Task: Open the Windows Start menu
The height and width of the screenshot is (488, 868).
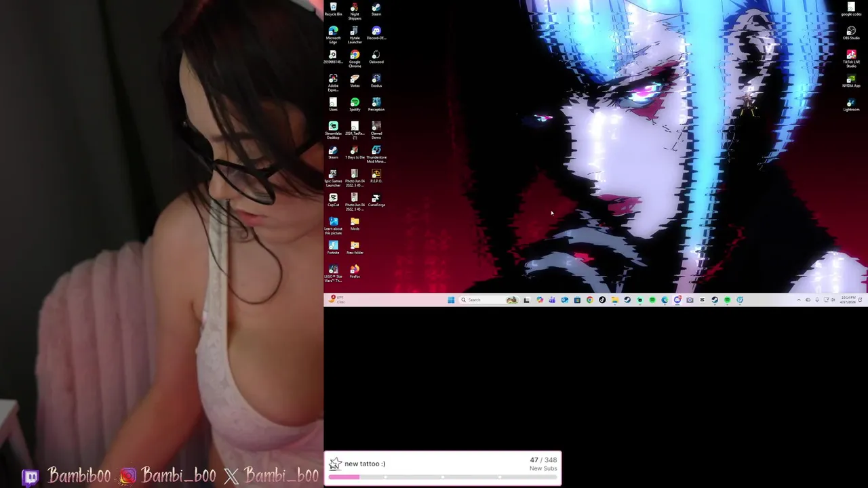Action: (451, 300)
